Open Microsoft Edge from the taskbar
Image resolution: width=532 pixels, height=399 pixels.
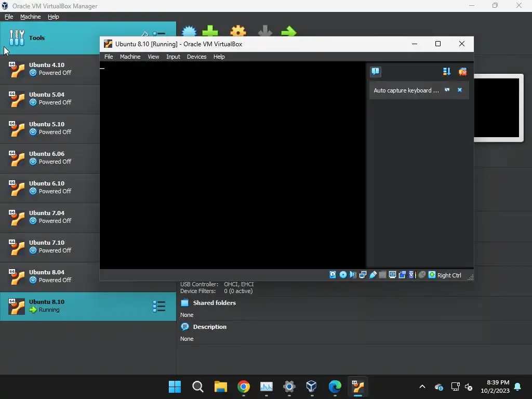tap(335, 387)
